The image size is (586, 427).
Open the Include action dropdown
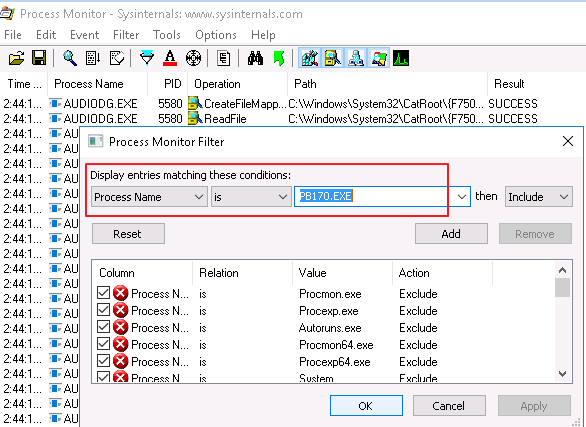(x=539, y=197)
